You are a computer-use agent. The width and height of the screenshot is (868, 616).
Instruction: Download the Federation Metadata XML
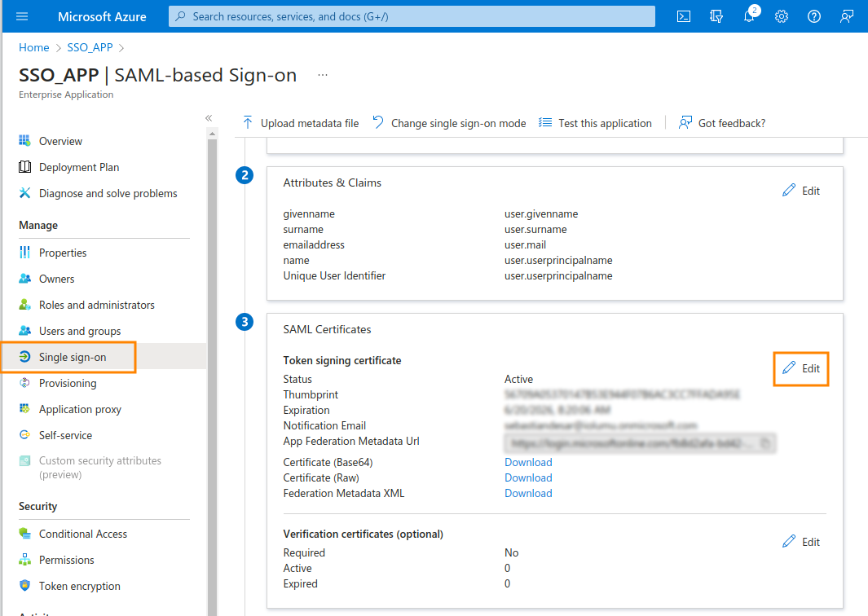pos(528,493)
